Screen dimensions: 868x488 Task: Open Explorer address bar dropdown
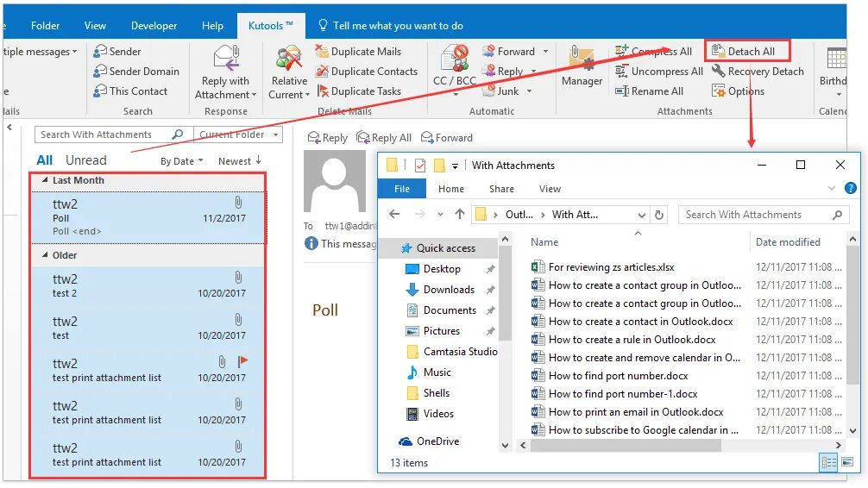(x=641, y=215)
